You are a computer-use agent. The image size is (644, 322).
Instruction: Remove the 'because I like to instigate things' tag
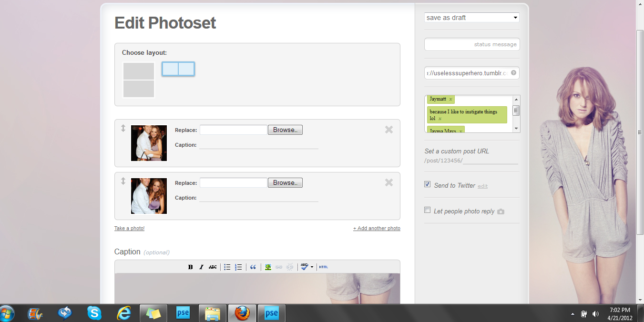pyautogui.click(x=440, y=119)
